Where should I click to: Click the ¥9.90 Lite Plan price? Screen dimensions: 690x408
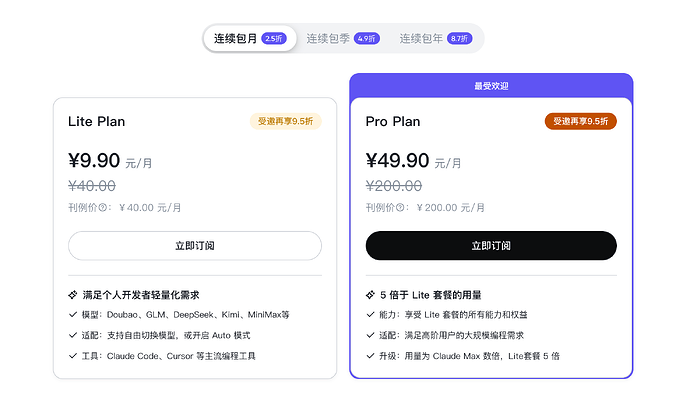94,161
